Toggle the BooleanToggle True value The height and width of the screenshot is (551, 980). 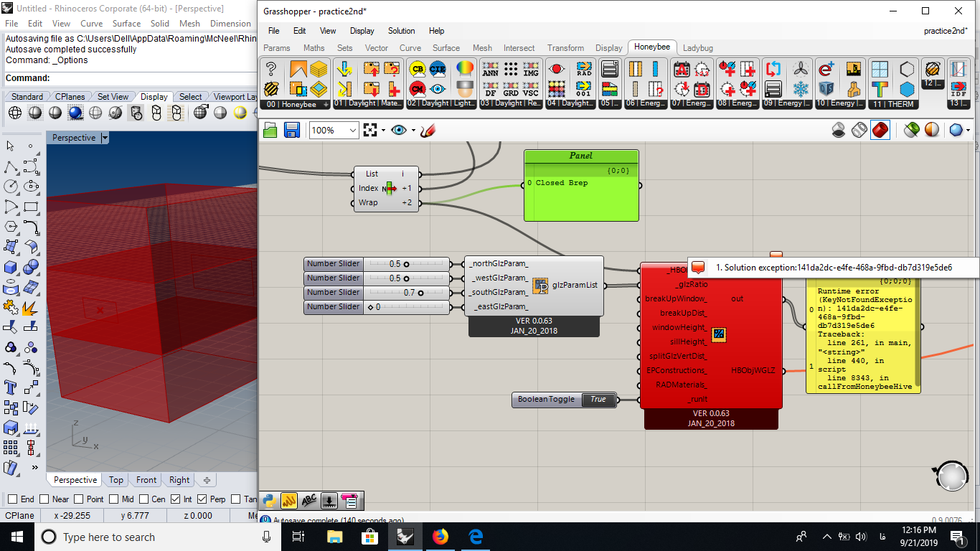click(x=598, y=400)
